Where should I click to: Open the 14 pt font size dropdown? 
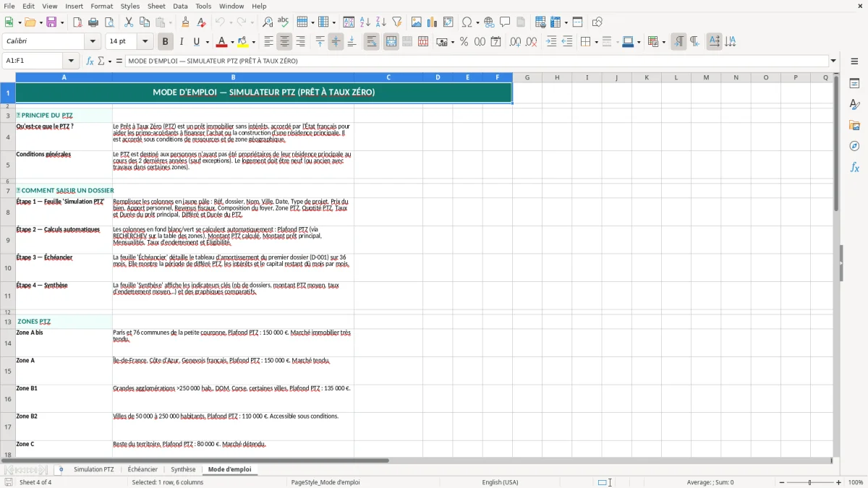click(145, 42)
